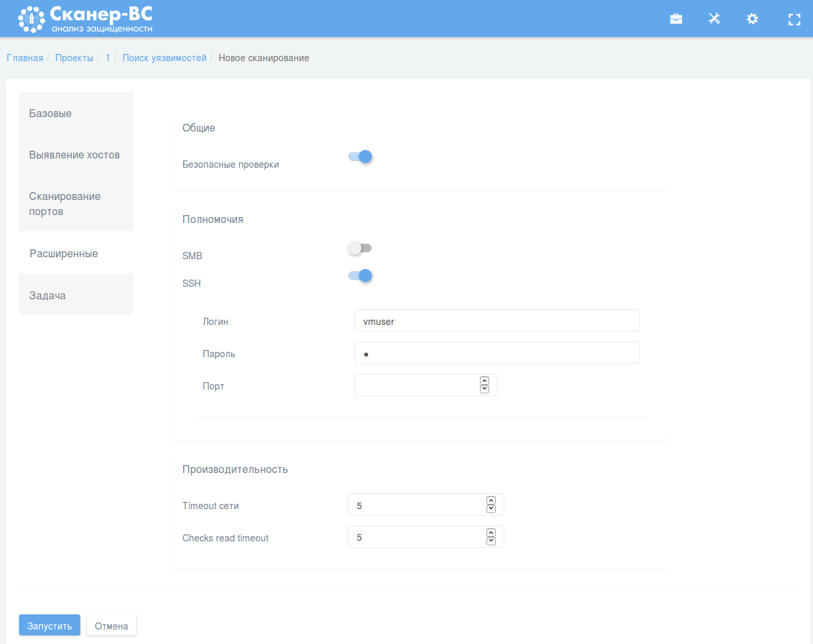
Task: Open the Выявление хостов tab
Action: 76,155
